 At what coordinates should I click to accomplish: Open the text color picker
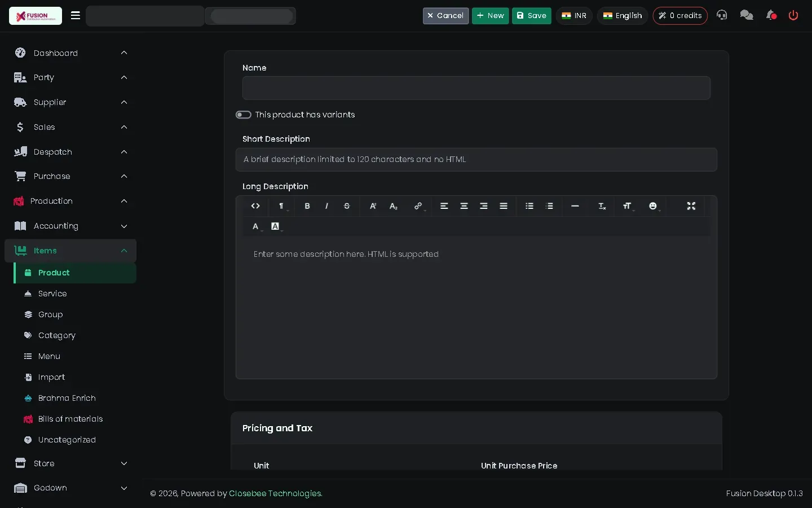256,226
